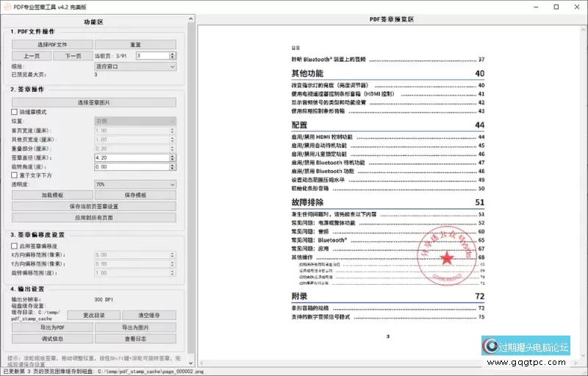
Task: Enable the 启用签章偏移度 checkbox
Action: click(x=14, y=246)
